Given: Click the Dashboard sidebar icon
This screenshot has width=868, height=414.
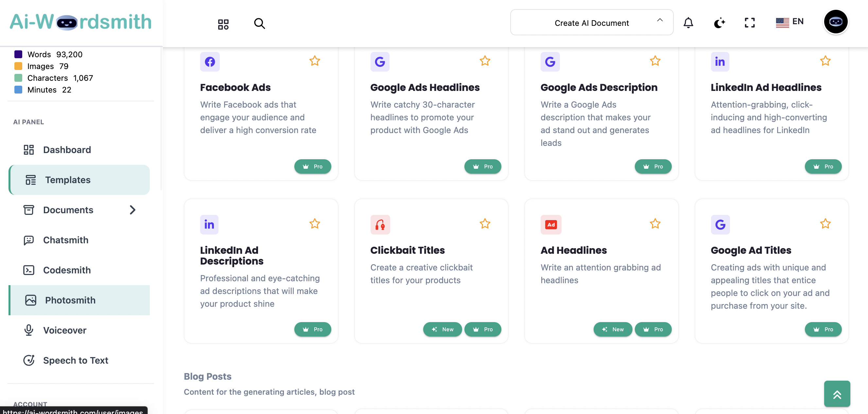Looking at the screenshot, I should [29, 149].
